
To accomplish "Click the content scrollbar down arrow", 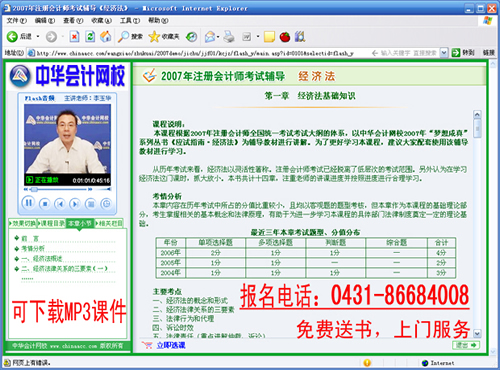I will [x=477, y=333].
